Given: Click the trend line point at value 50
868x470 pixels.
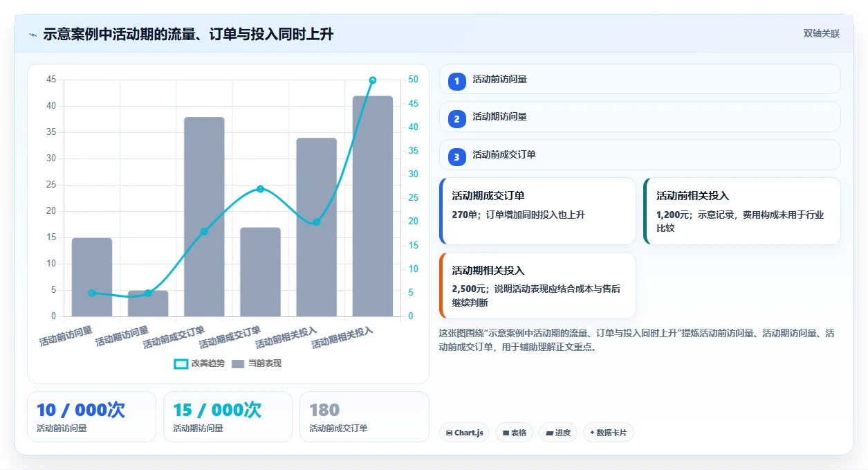Looking at the screenshot, I should [373, 80].
